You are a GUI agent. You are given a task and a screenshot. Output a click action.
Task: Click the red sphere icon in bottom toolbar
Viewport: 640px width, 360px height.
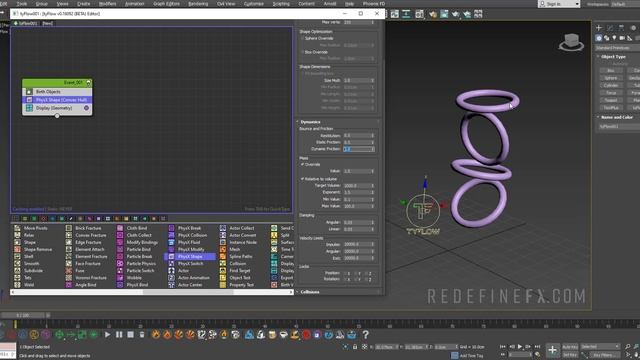306,335
